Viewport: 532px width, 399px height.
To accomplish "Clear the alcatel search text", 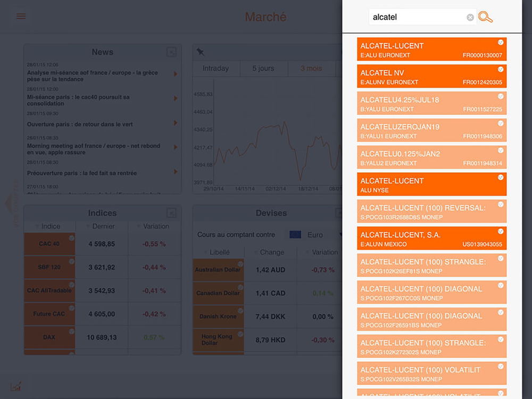I will (x=470, y=18).
